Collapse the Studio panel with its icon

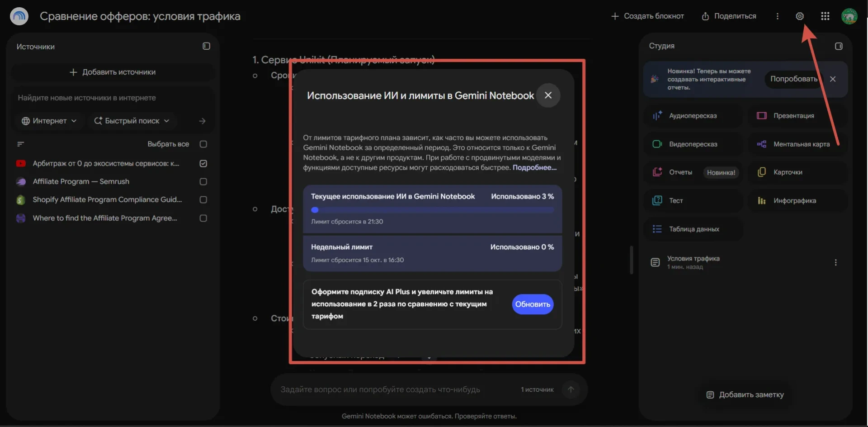839,46
